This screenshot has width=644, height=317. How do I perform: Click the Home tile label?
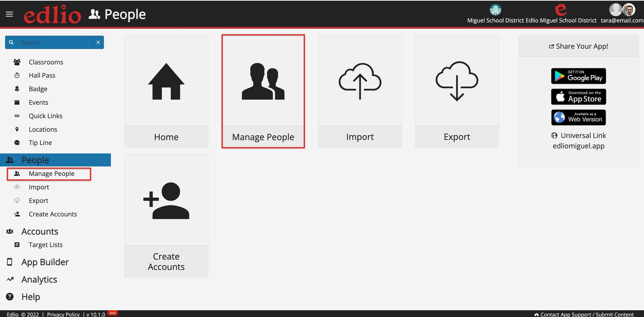[x=166, y=137]
